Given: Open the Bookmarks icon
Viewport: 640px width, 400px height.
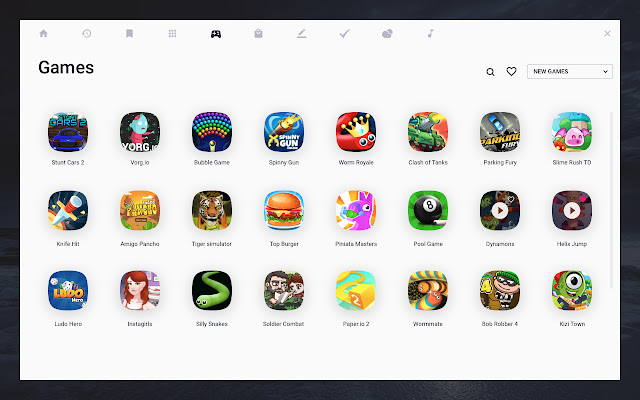Looking at the screenshot, I should click(129, 33).
